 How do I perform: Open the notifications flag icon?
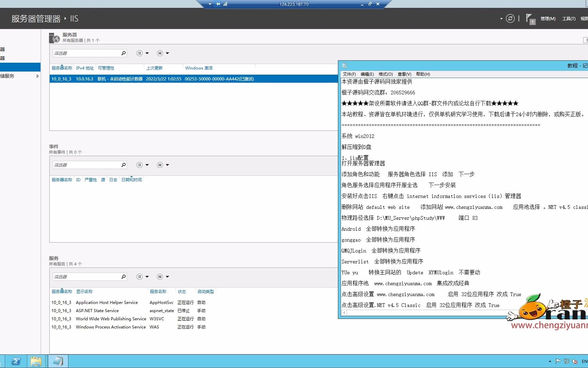[530, 19]
